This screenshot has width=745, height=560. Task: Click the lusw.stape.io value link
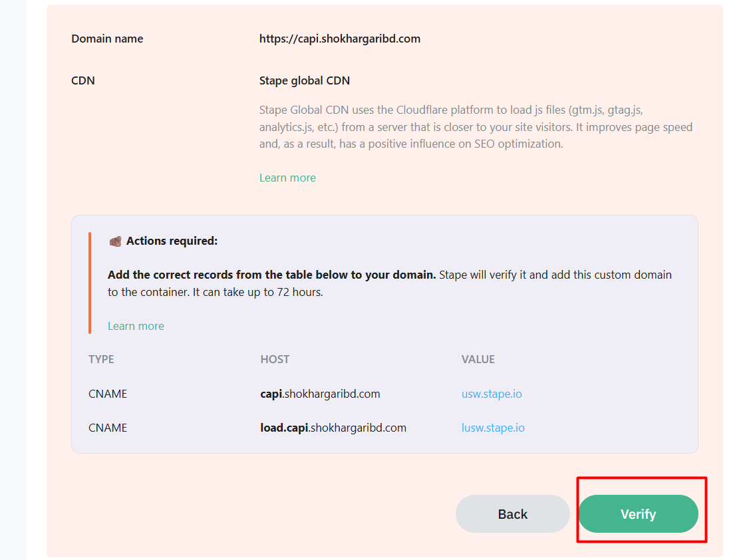[x=493, y=428]
